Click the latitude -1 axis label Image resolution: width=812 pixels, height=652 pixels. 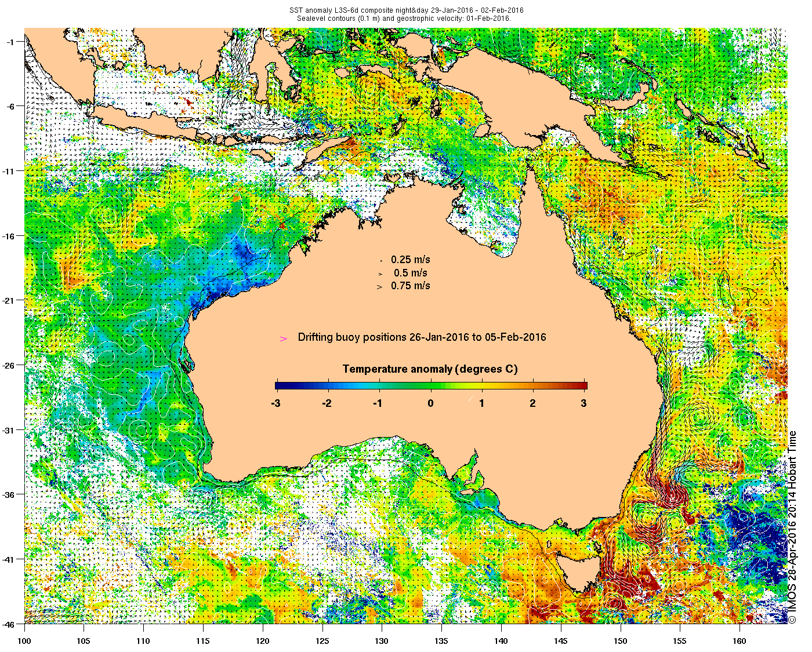12,41
